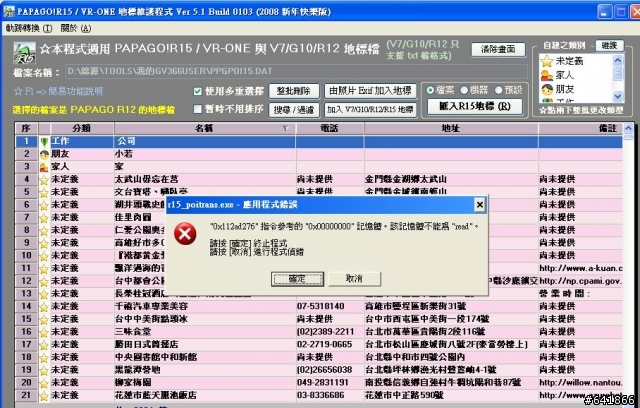640x408 pixels.
Task: Select the 未定義 star category icon
Action: [x=547, y=61]
